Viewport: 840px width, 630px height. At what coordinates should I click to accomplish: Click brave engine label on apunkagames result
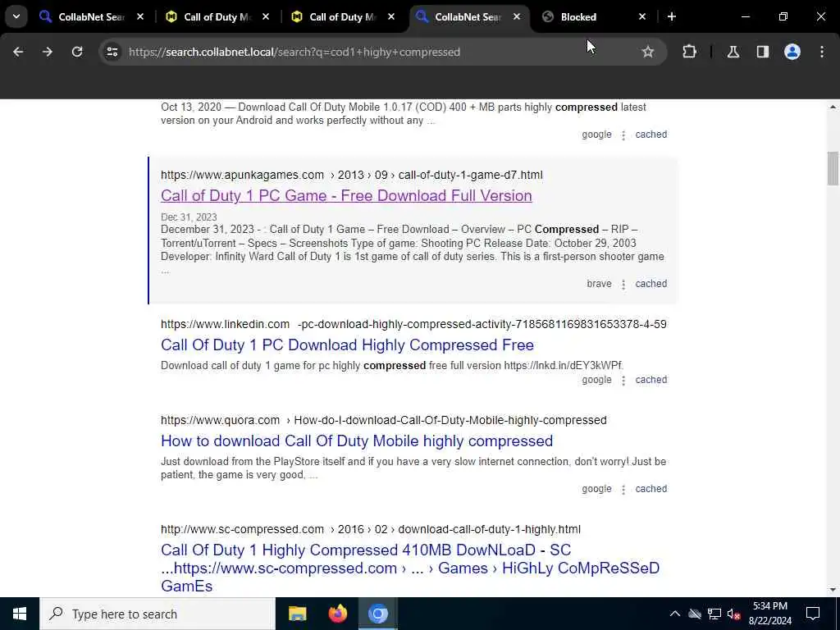point(599,284)
